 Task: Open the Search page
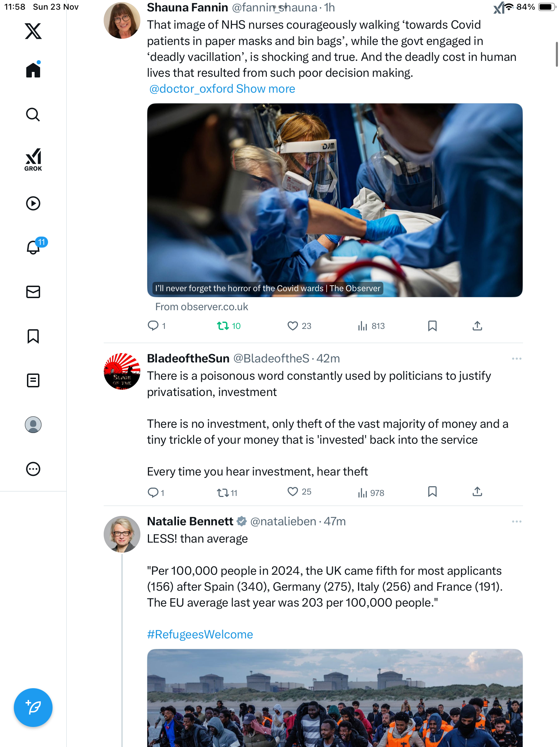click(33, 115)
